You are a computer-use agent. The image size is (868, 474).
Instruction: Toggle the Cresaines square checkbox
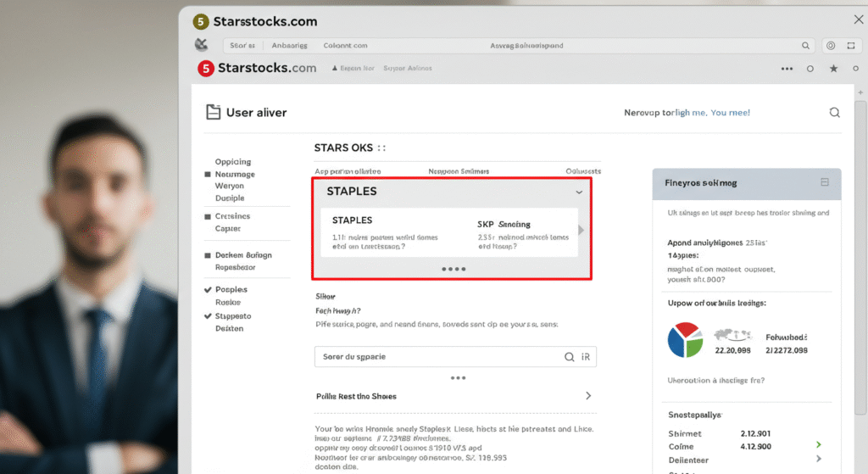point(208,216)
